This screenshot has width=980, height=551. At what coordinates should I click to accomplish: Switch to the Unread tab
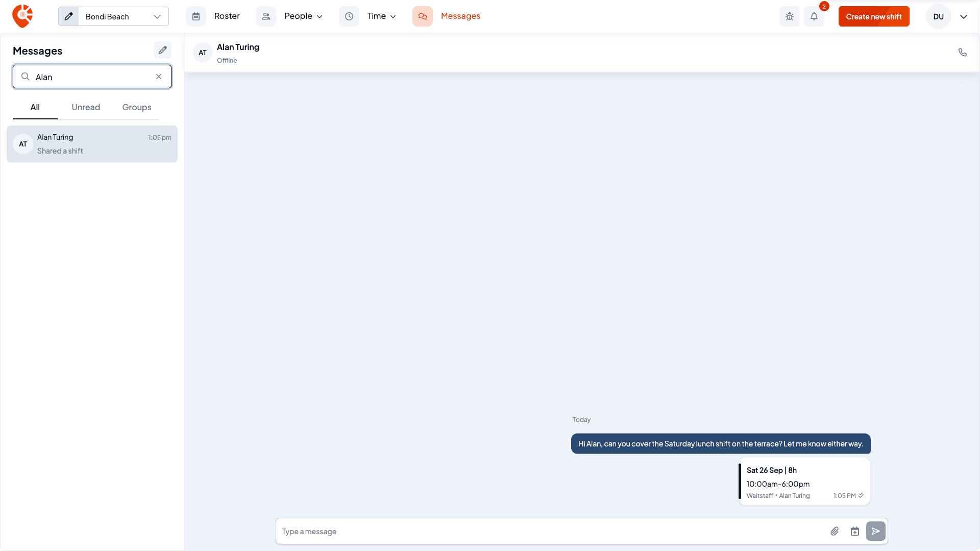tap(86, 107)
